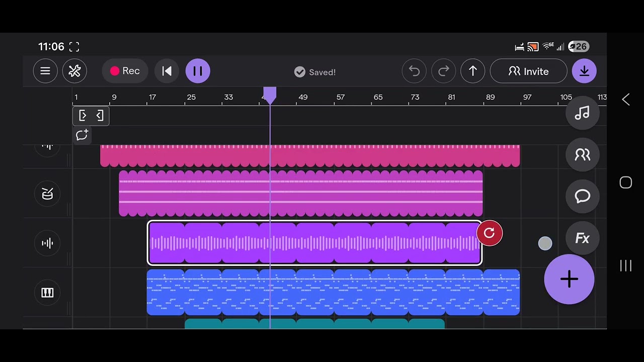Tap the battery indicator showing 26

click(579, 47)
